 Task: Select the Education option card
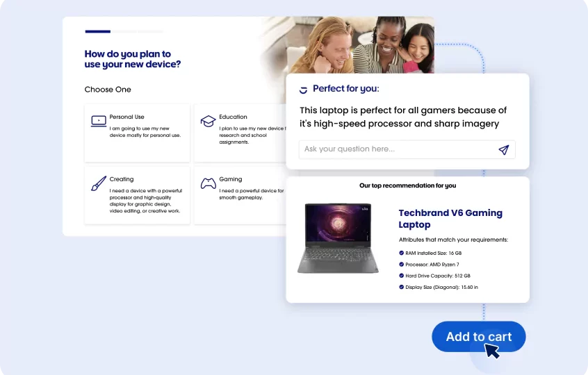[240, 133]
